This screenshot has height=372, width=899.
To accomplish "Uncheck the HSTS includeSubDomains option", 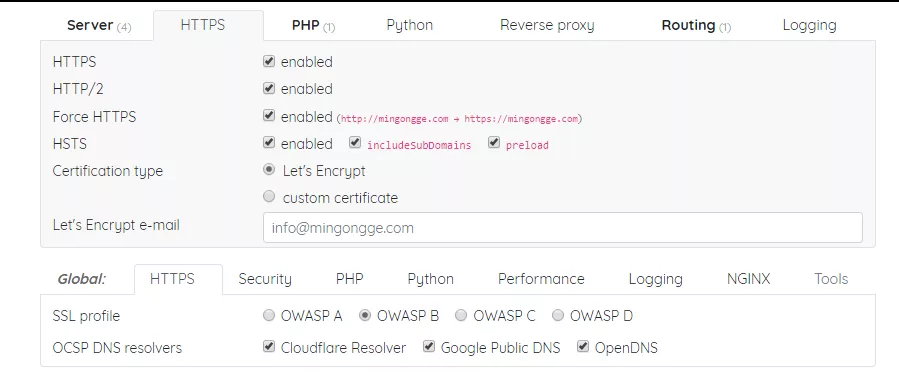I will tap(355, 142).
